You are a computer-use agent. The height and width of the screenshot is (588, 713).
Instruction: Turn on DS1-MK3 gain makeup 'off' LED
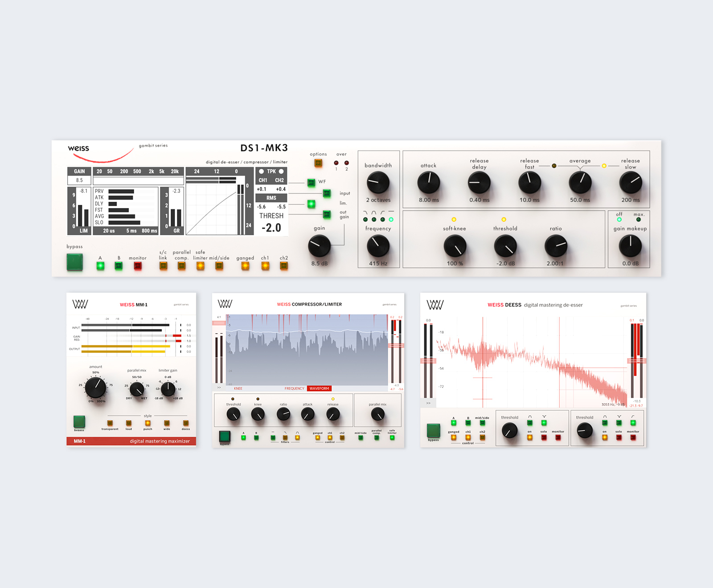[x=619, y=220]
